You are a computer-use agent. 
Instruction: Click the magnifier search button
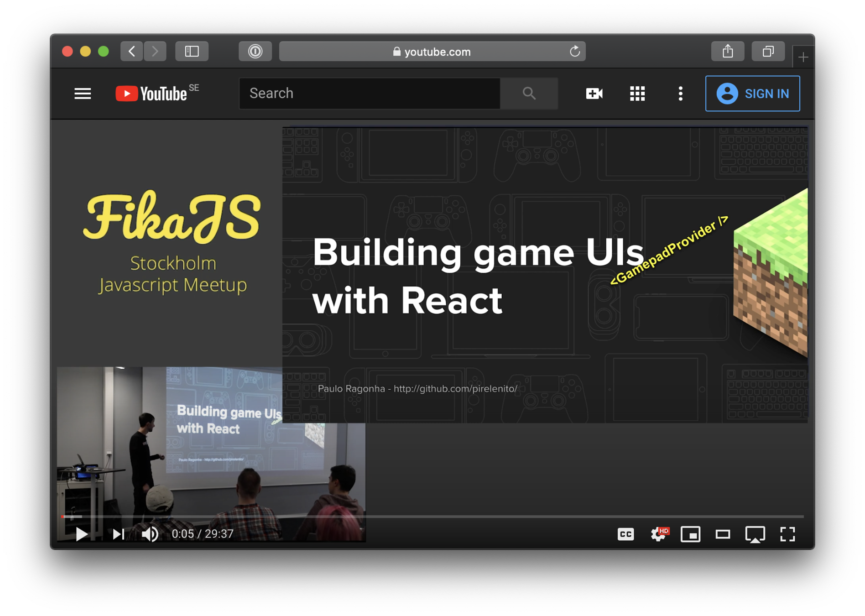point(529,94)
